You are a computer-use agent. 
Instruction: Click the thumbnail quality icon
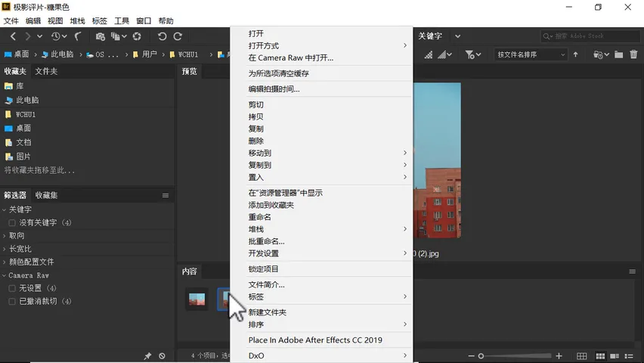(429, 54)
